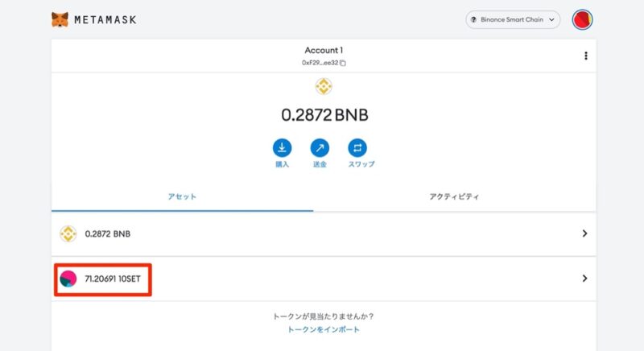Click the BNB logo above the balance
Image resolution: width=644 pixels, height=351 pixels.
point(324,86)
